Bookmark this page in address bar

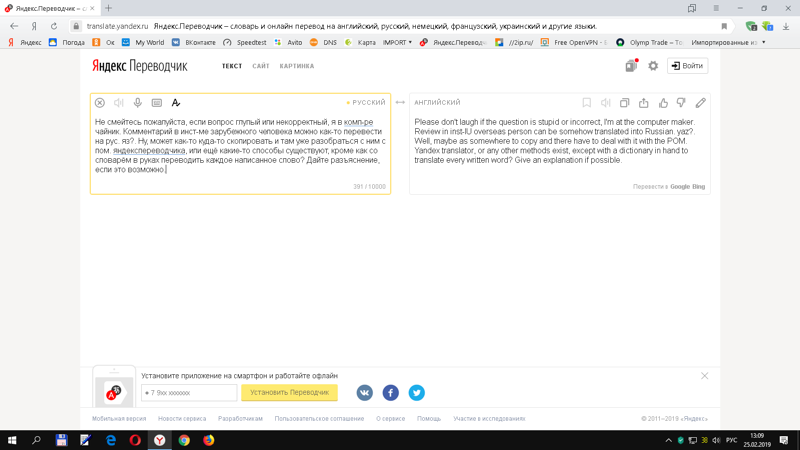(724, 27)
